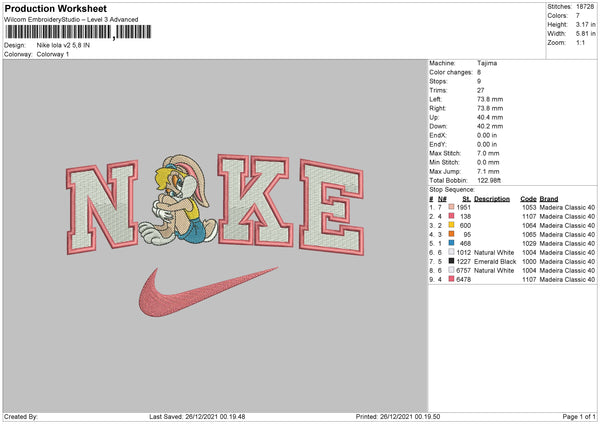This screenshot has width=600, height=424.
Task: Select the embroidered letter K in the design
Action: [255, 200]
